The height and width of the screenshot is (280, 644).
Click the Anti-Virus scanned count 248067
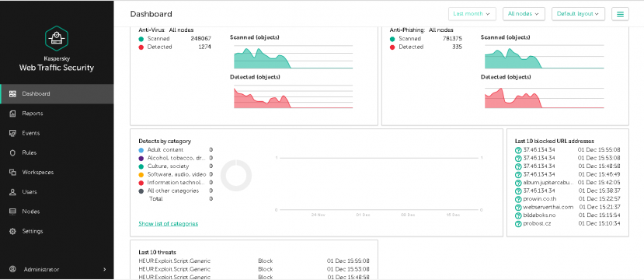coord(201,39)
